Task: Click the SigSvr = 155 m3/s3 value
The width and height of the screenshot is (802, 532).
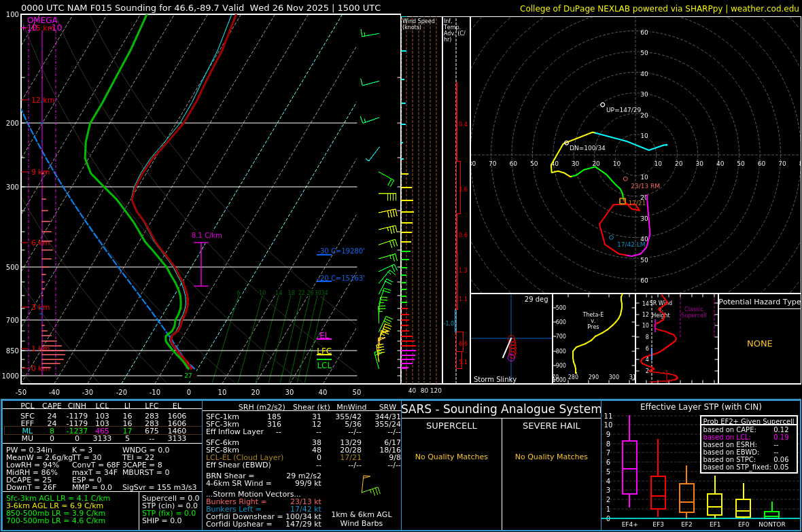Action: 159,487
